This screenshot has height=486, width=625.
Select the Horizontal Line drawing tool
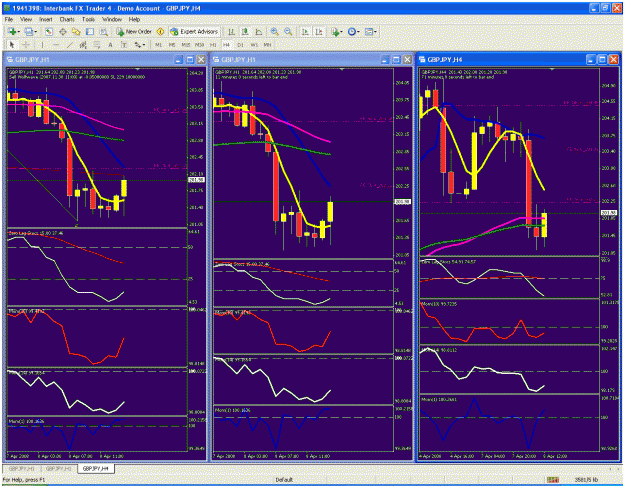pos(56,45)
